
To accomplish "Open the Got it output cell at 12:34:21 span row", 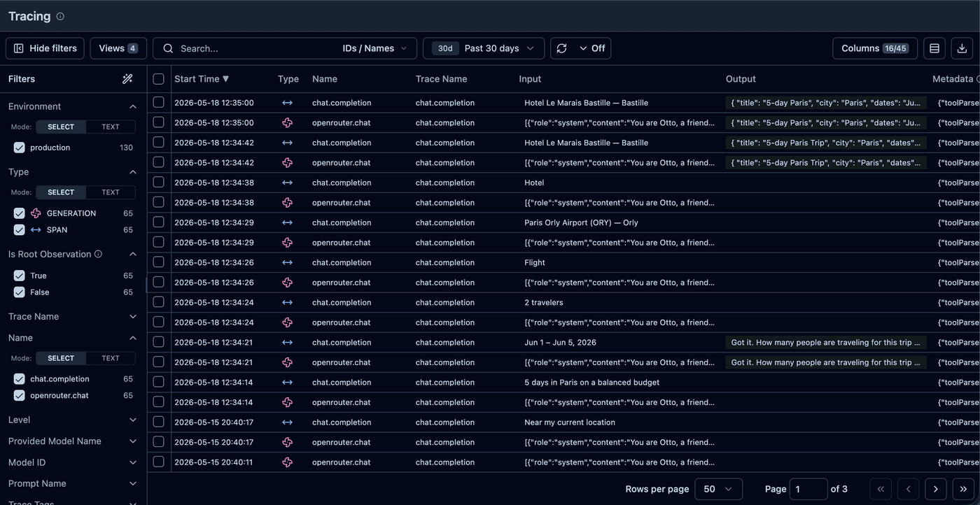I will pos(826,343).
